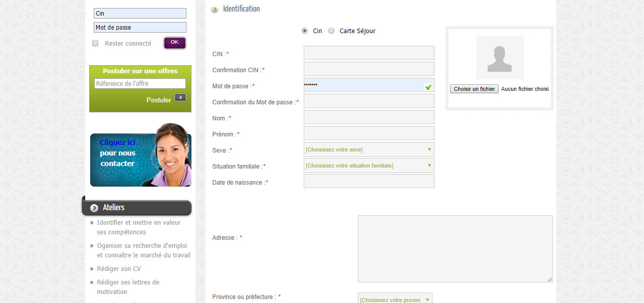This screenshot has width=644, height=303.
Task: Open the Rédiger son CV link
Action: (x=118, y=268)
